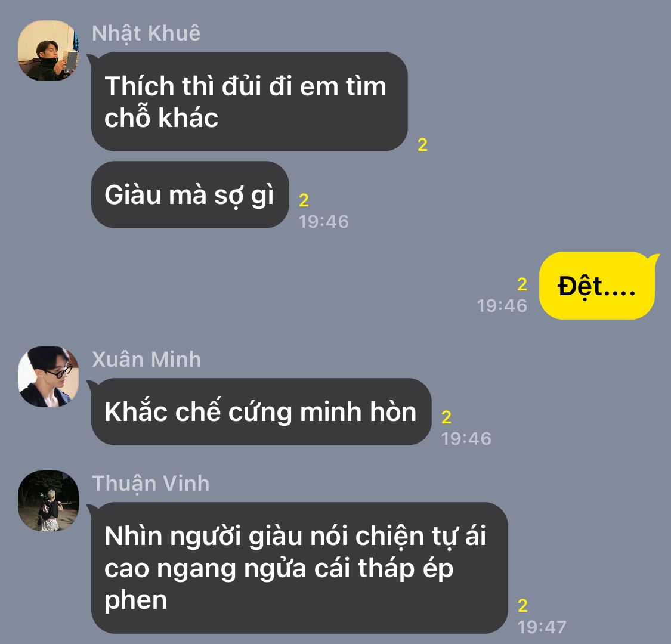Click the 19:47 timestamp of Thuận Vinh's message

coord(542,627)
